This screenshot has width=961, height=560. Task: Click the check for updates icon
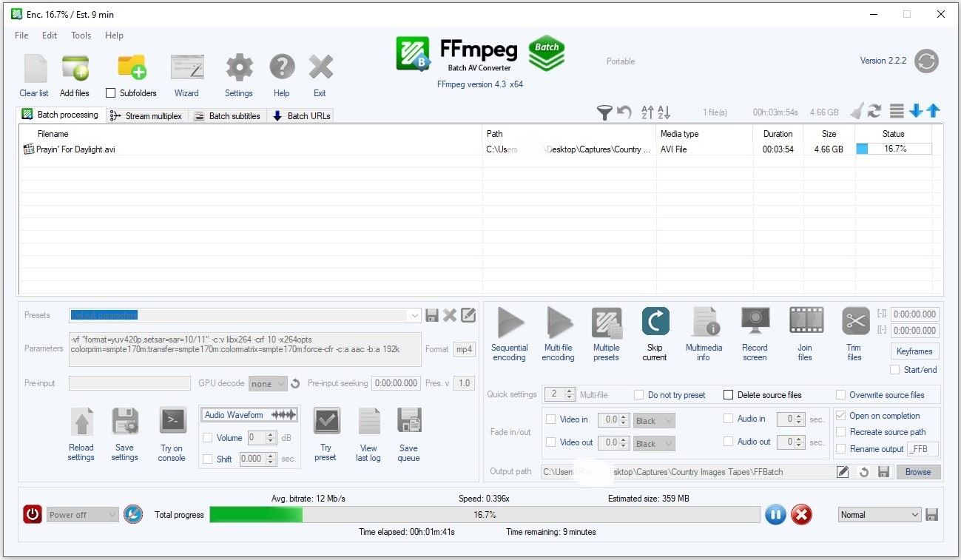[x=926, y=61]
